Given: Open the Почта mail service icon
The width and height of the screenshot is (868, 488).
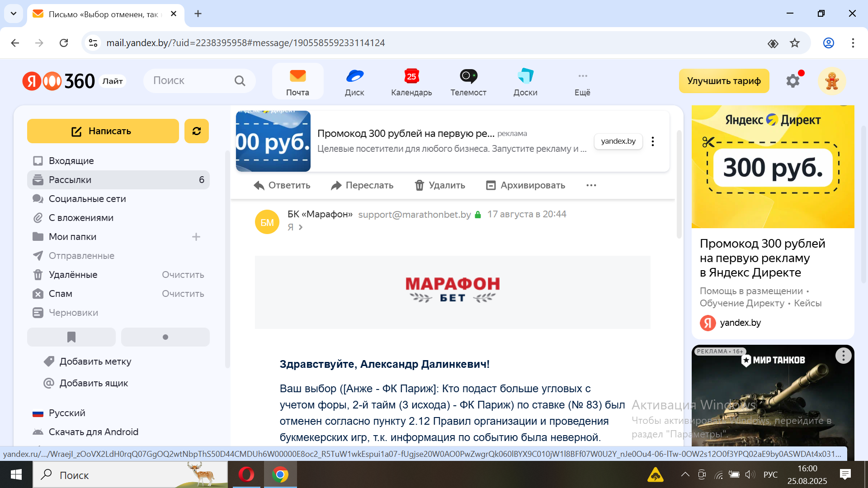Looking at the screenshot, I should click(x=297, y=82).
